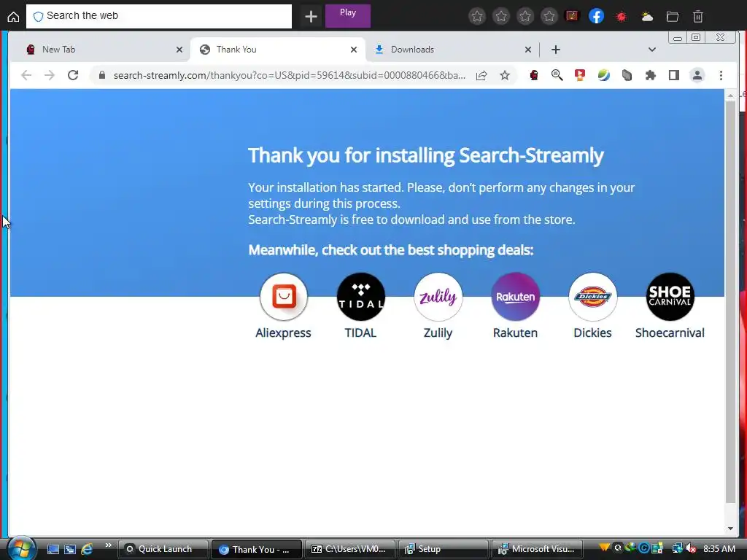The height and width of the screenshot is (560, 747).
Task: Open the Extensions puzzle piece menu
Action: pyautogui.click(x=650, y=75)
